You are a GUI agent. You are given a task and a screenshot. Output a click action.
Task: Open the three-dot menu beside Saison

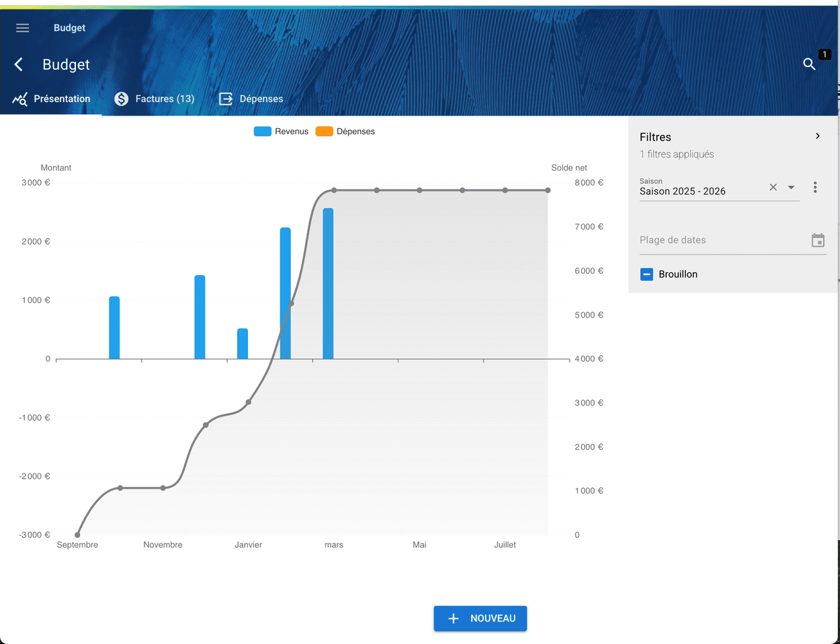pyautogui.click(x=815, y=187)
